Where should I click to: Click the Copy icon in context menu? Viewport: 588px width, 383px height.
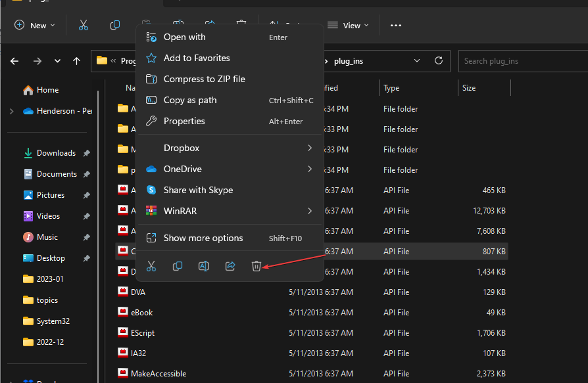point(178,266)
